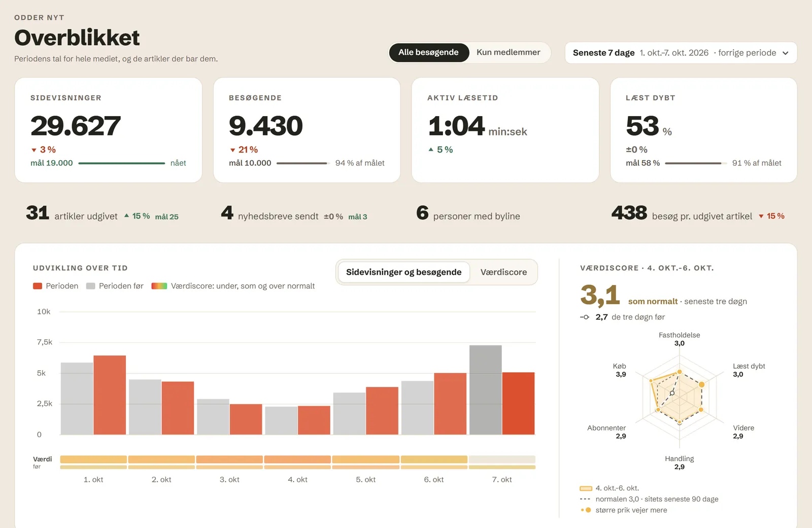812x528 pixels.
Task: Click the red down arrow beside 15 % besøg
Action: click(761, 216)
